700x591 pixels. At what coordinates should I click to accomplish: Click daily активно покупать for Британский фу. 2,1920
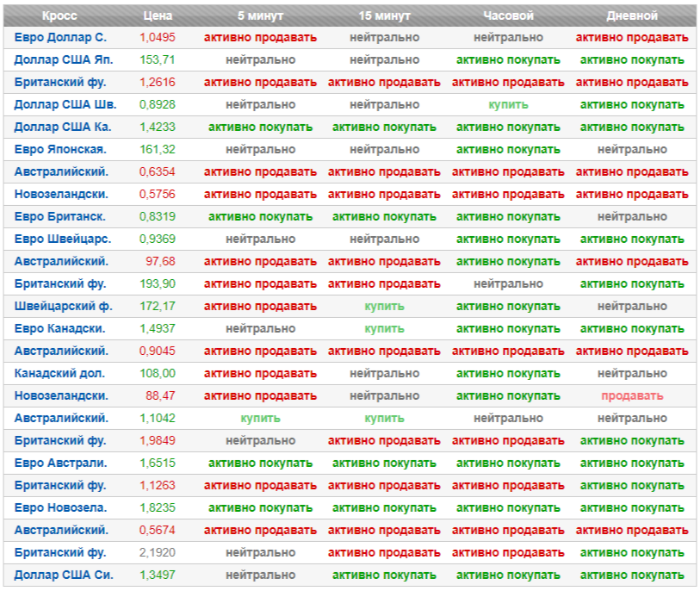632,552
